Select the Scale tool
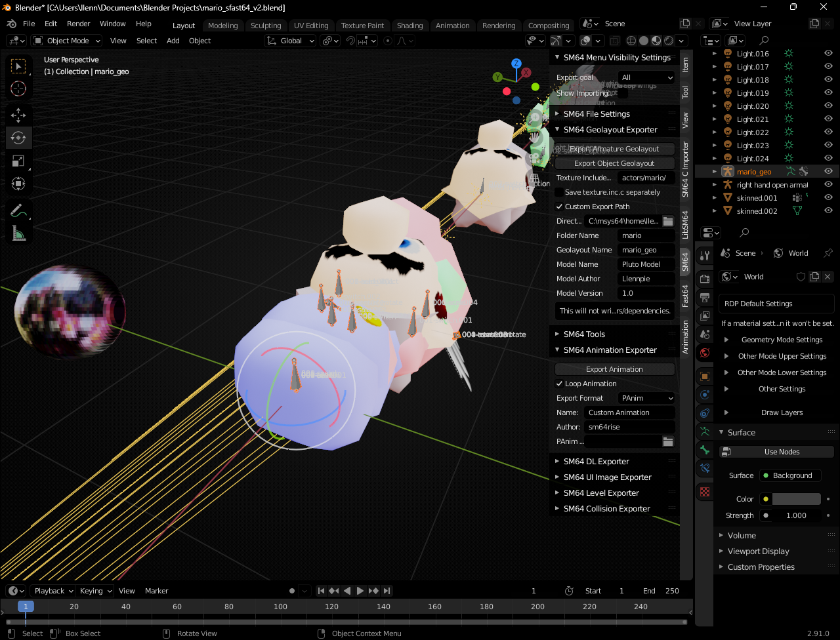This screenshot has width=840, height=640. [x=18, y=161]
